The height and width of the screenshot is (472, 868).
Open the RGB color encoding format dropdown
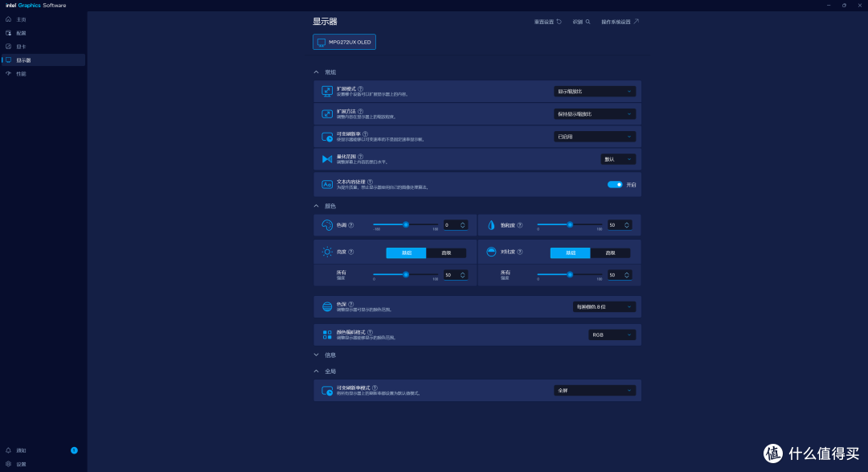pyautogui.click(x=612, y=335)
